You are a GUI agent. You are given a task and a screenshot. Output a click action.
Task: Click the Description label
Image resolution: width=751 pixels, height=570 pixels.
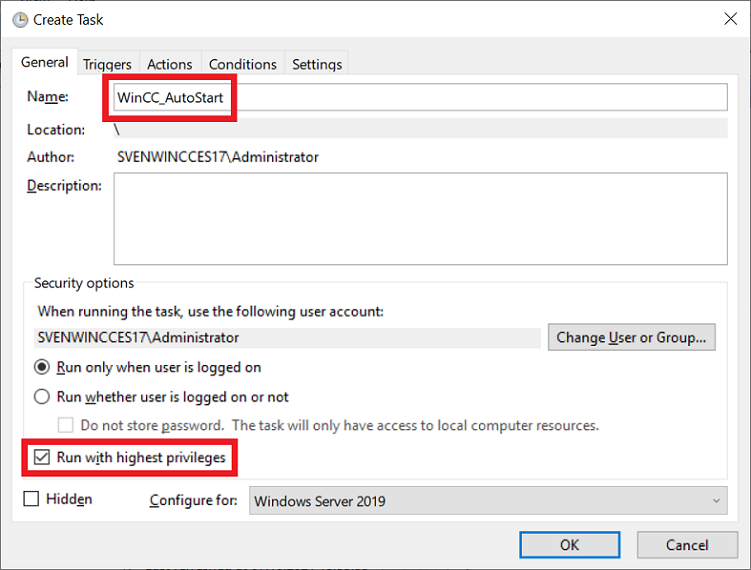(x=64, y=186)
